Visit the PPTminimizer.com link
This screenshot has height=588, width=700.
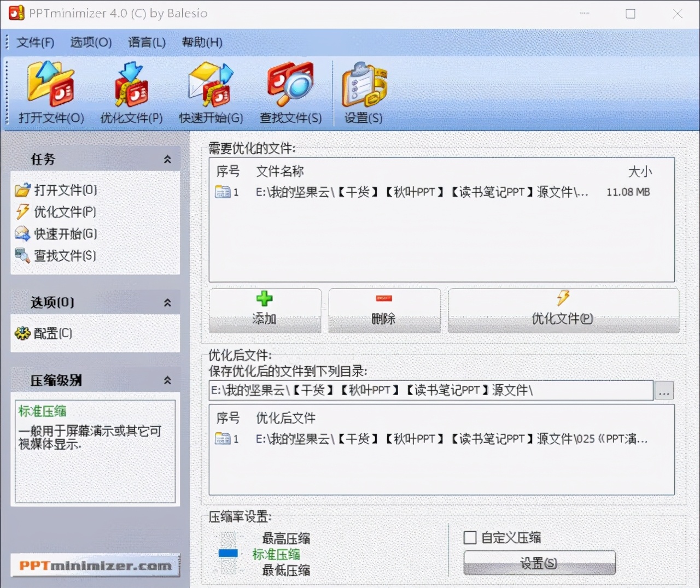tap(95, 566)
